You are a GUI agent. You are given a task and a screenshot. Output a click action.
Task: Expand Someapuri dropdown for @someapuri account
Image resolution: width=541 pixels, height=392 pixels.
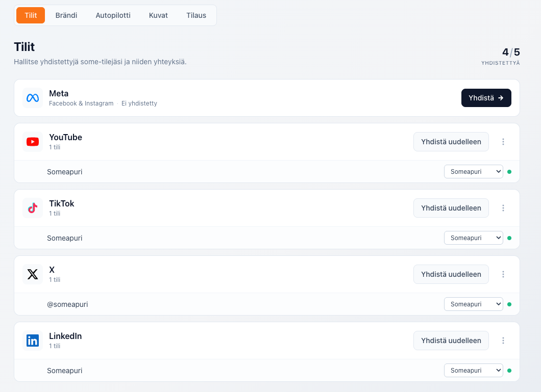click(474, 304)
